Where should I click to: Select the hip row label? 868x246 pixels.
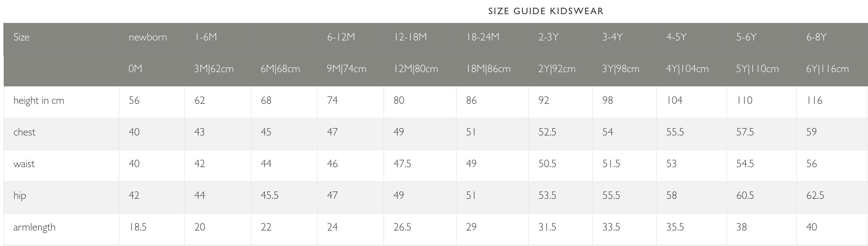[20, 196]
